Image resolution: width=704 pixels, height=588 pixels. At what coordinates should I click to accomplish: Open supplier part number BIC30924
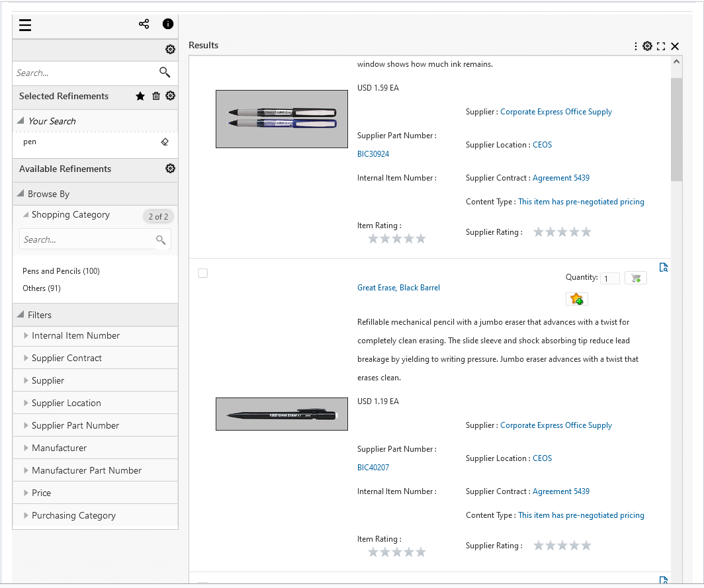pos(373,154)
